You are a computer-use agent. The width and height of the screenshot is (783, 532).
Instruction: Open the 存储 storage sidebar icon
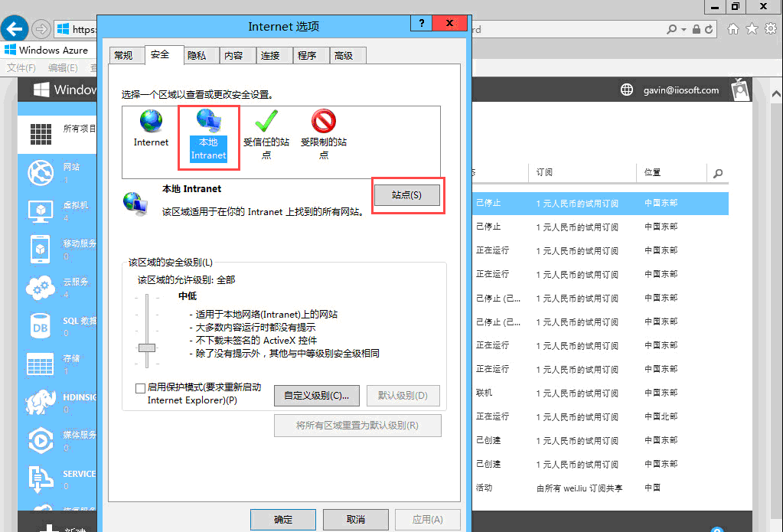point(41,364)
